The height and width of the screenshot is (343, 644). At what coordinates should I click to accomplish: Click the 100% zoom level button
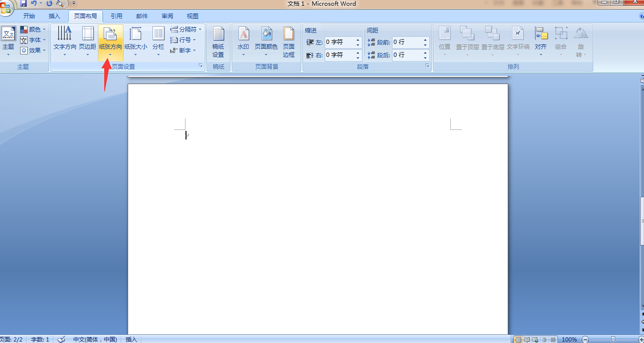tap(569, 340)
